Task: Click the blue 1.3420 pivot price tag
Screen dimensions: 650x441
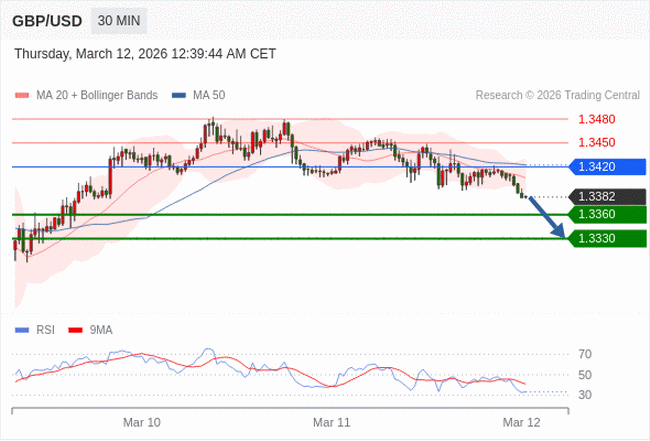Action: [606, 167]
